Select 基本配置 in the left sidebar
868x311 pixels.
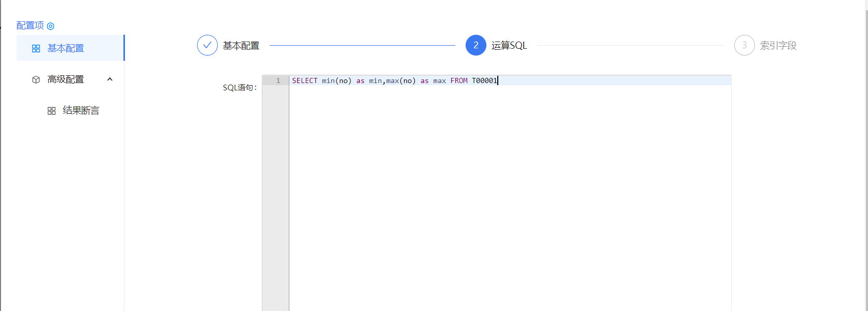[66, 48]
